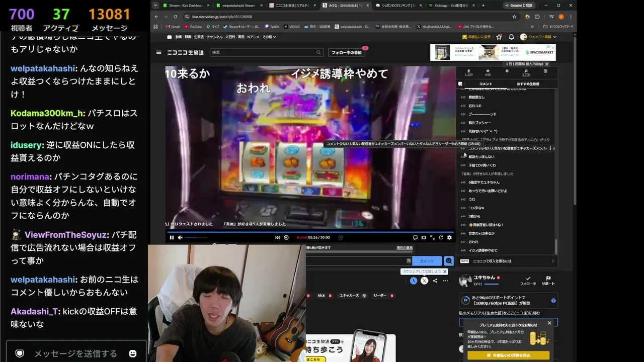Close the Xでシェアして応援しよう tooltip

point(444,271)
